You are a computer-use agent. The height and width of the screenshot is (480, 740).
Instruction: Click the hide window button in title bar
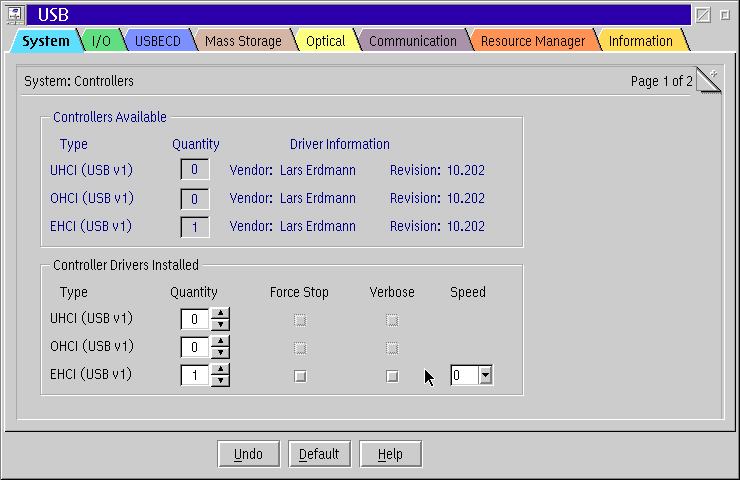[703, 15]
